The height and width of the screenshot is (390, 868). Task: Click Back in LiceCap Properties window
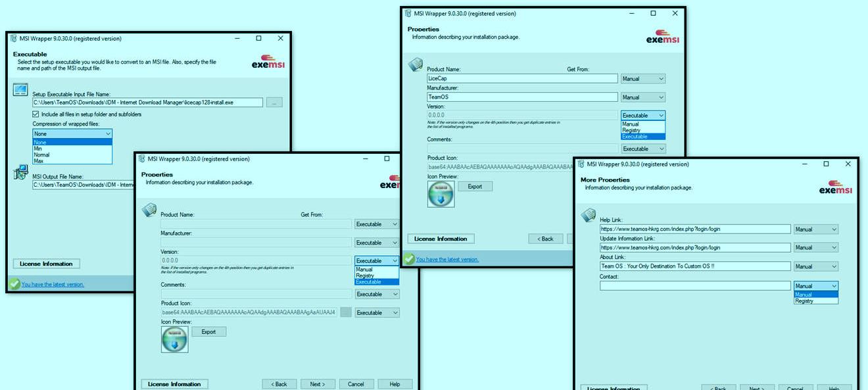click(x=545, y=239)
